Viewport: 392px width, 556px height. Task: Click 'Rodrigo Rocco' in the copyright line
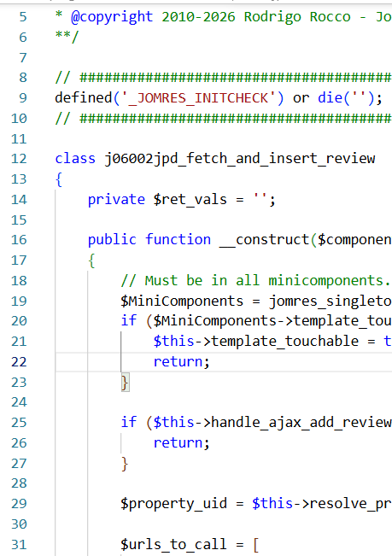point(297,17)
